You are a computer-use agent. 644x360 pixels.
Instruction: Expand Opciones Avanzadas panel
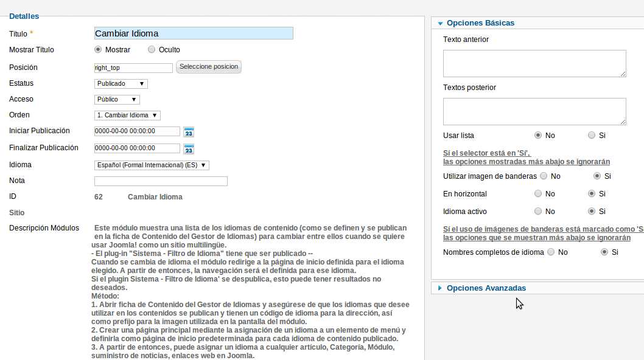tap(440, 288)
